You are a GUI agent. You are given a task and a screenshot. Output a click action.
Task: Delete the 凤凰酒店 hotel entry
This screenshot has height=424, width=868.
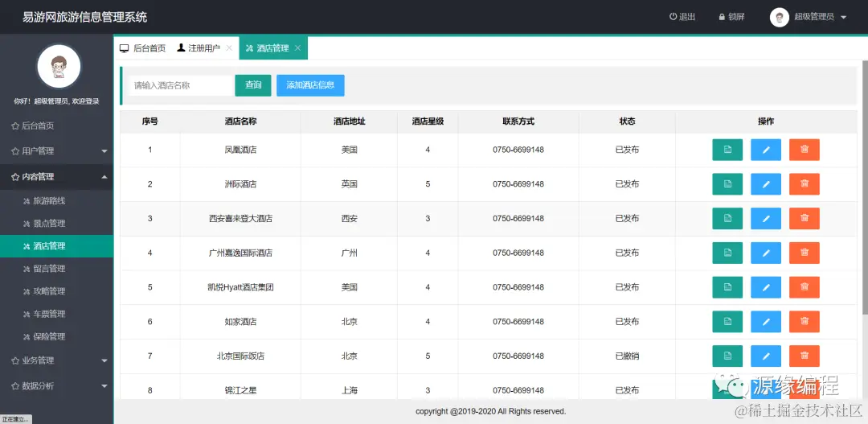coord(804,150)
